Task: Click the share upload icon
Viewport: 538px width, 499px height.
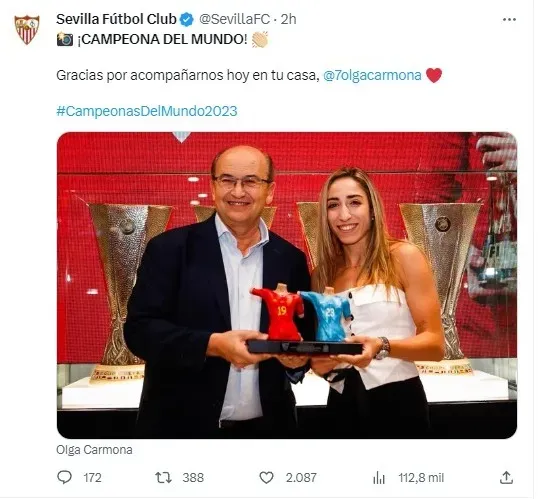Action: pyautogui.click(x=506, y=477)
